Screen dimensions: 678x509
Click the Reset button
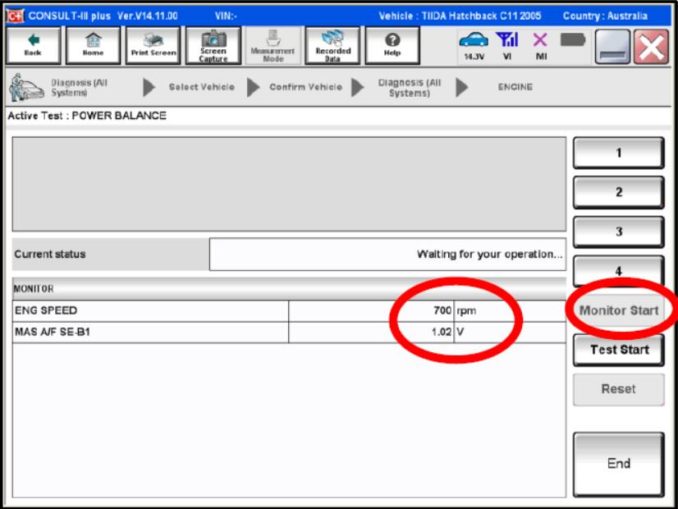[x=618, y=389]
